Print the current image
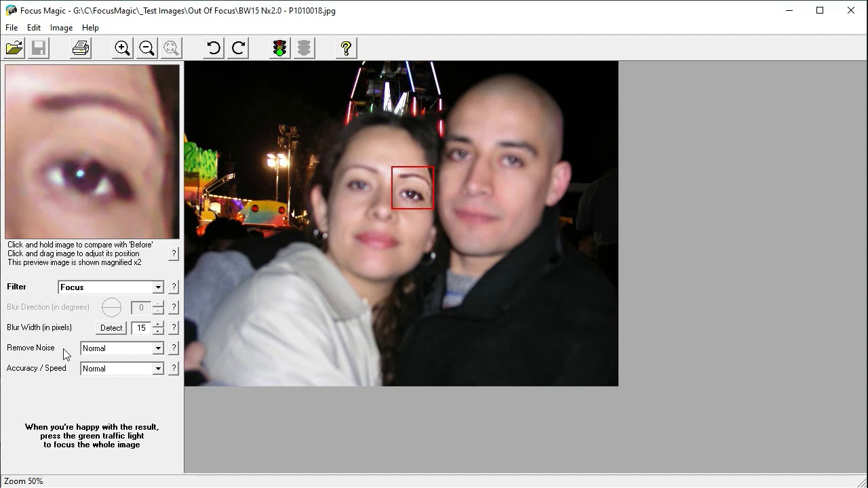This screenshot has height=488, width=868. coord(81,47)
